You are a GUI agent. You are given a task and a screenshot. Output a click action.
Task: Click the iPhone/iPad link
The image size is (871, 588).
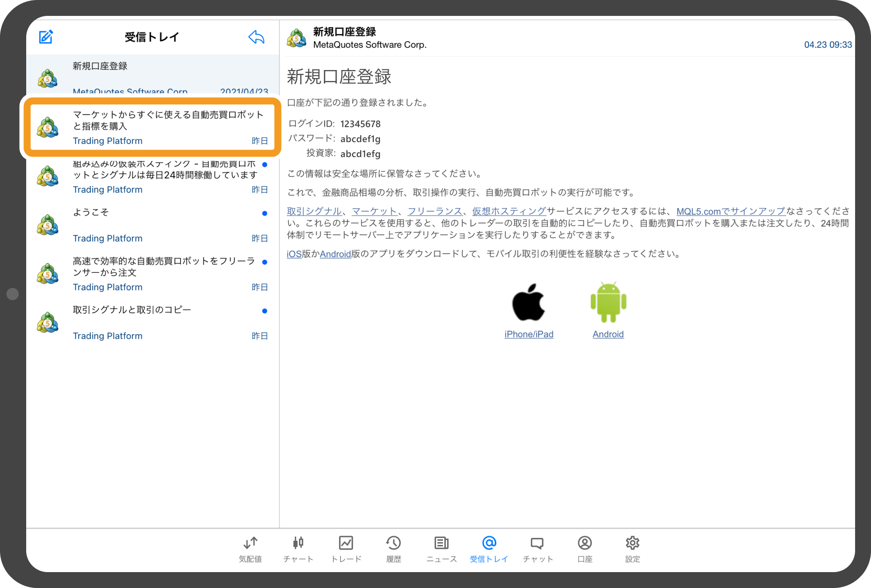[x=529, y=334]
